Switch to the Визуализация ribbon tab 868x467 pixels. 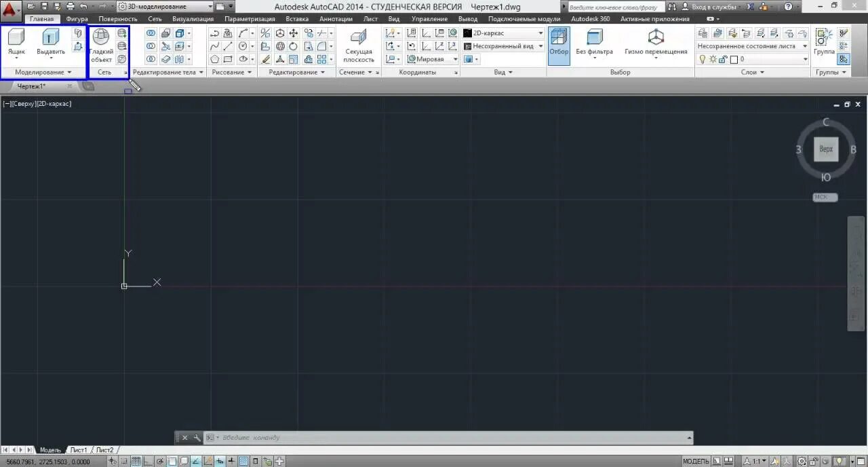point(193,19)
